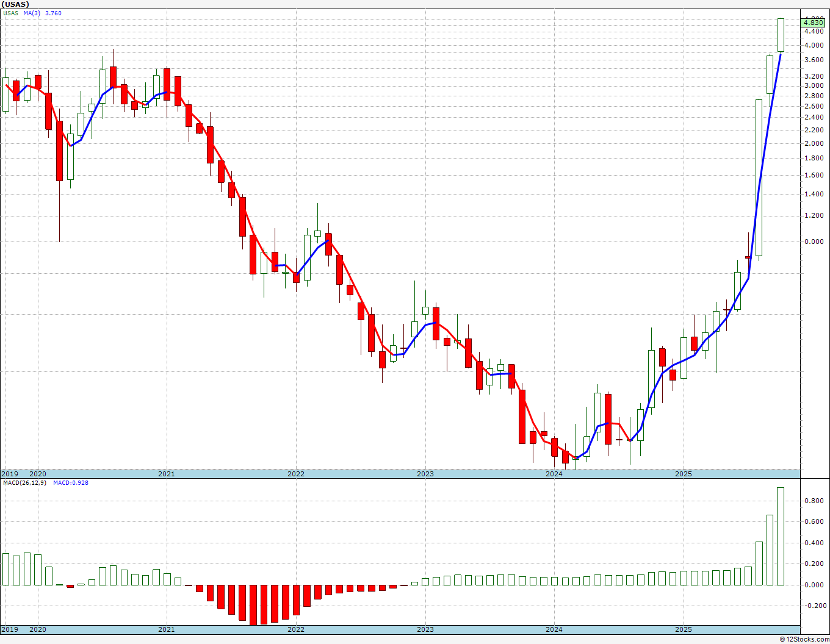Click 2025 on the MACD panel time axis
Viewport: 830px width, 644px height.
pyautogui.click(x=684, y=629)
